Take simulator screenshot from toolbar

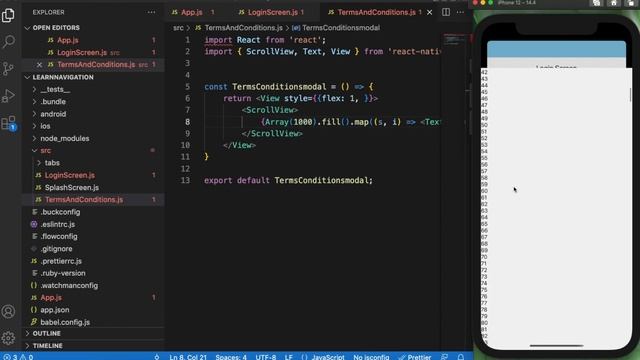[596, 3]
